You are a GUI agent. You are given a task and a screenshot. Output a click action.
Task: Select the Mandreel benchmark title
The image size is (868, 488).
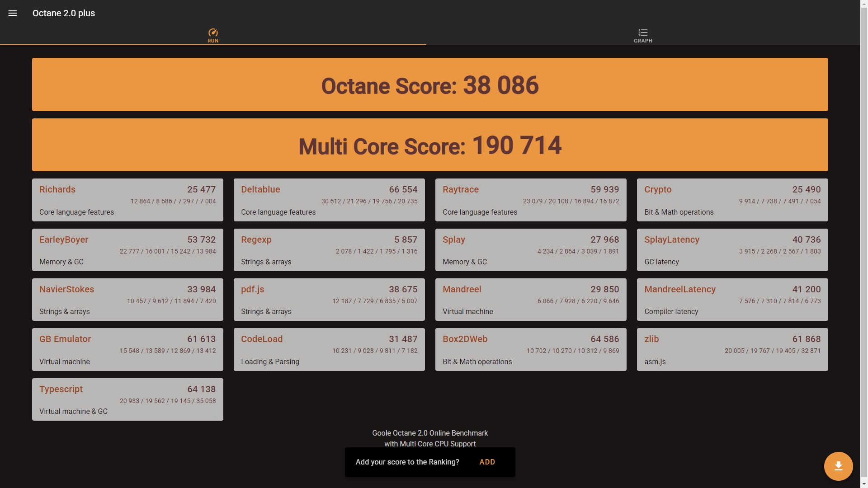(x=462, y=289)
